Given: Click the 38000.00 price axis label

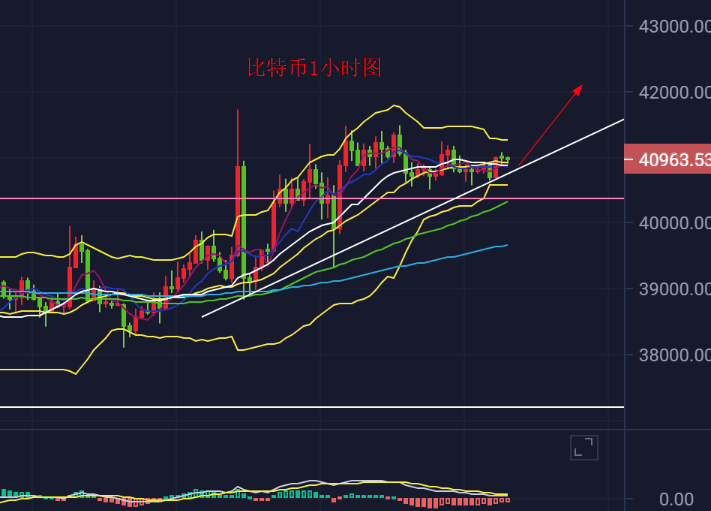Looking at the screenshot, I should pyautogui.click(x=675, y=355).
